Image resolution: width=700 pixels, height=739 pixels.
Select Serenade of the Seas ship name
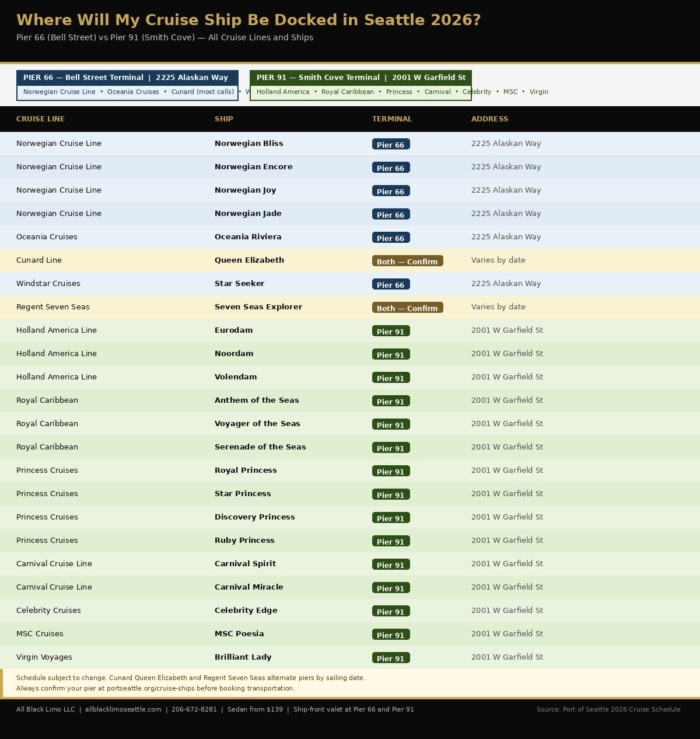pyautogui.click(x=260, y=447)
